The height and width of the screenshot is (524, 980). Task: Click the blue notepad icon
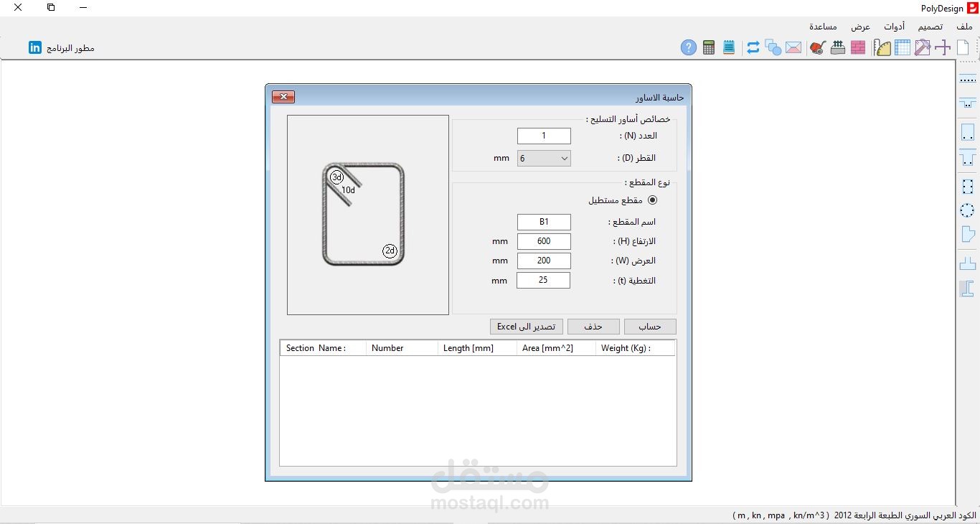(x=729, y=48)
